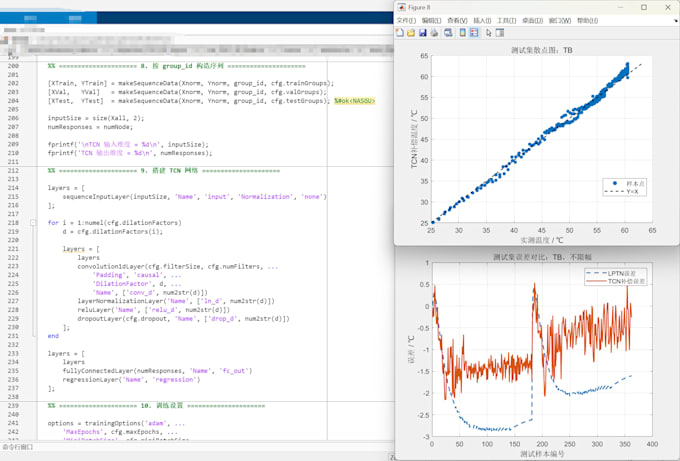The height and width of the screenshot is (461, 680).
Task: Click 'trainingOptions' on line 241
Action: coord(112,423)
